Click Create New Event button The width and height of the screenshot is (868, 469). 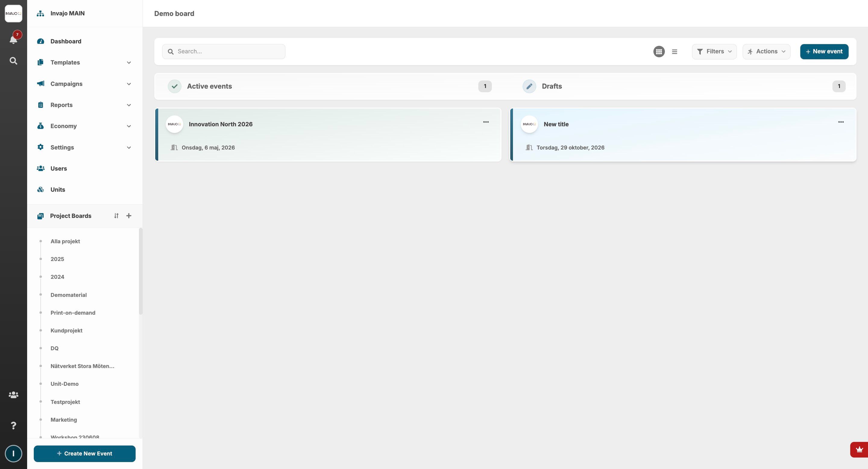click(85, 454)
